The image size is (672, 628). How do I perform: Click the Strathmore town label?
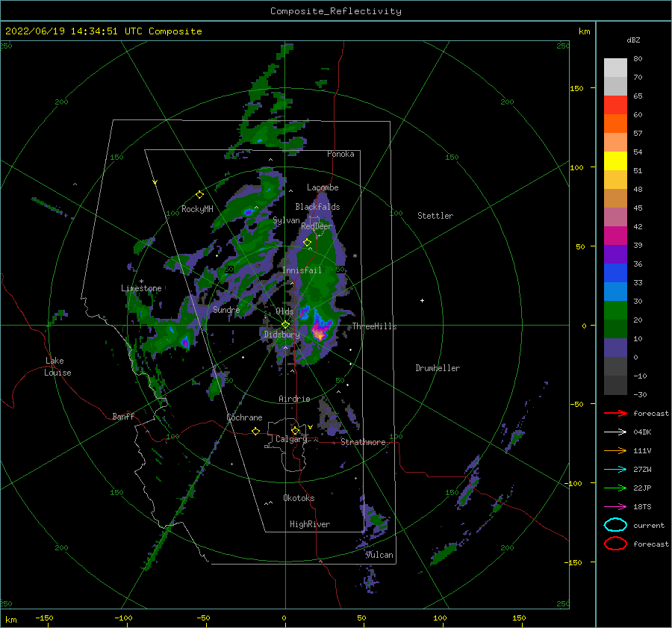tap(363, 442)
